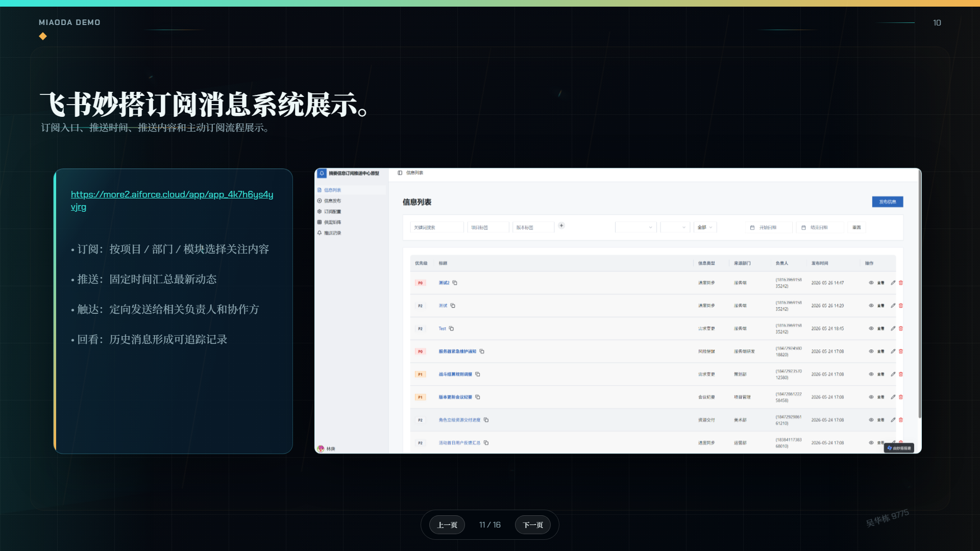Open the 测试2 message title

(x=444, y=283)
